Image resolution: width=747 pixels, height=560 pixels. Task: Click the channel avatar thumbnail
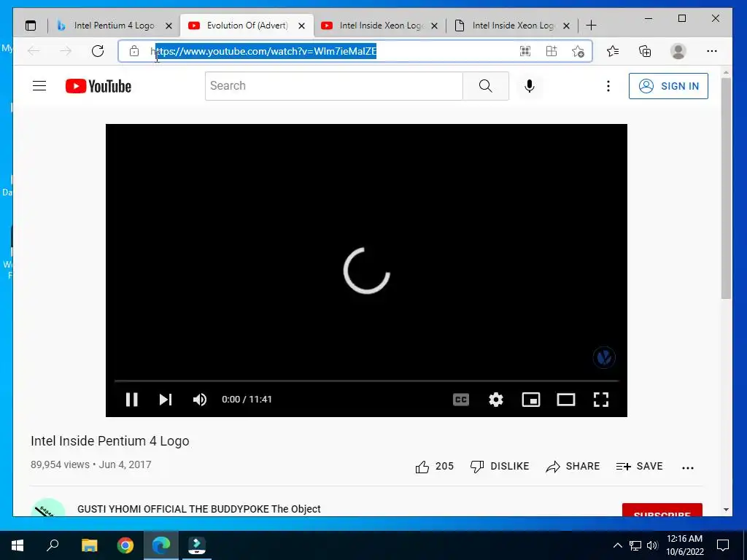47,507
